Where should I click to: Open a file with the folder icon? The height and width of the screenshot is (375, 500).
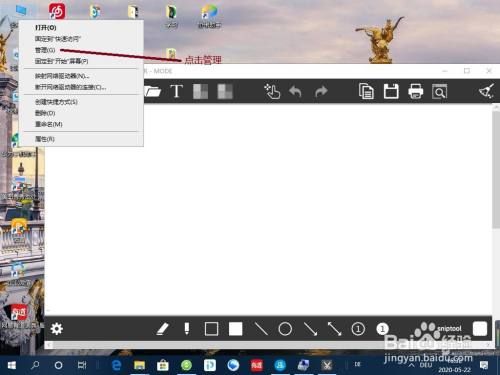click(153, 91)
